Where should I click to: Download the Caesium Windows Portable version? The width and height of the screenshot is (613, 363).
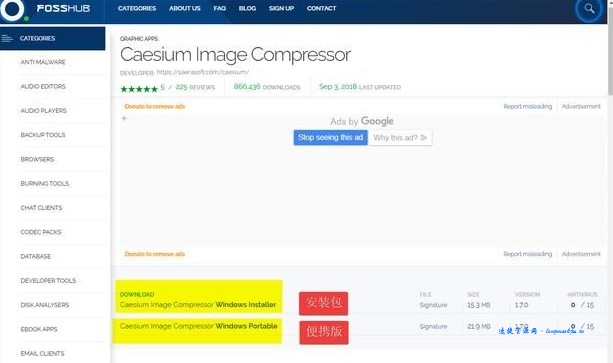pyautogui.click(x=199, y=326)
